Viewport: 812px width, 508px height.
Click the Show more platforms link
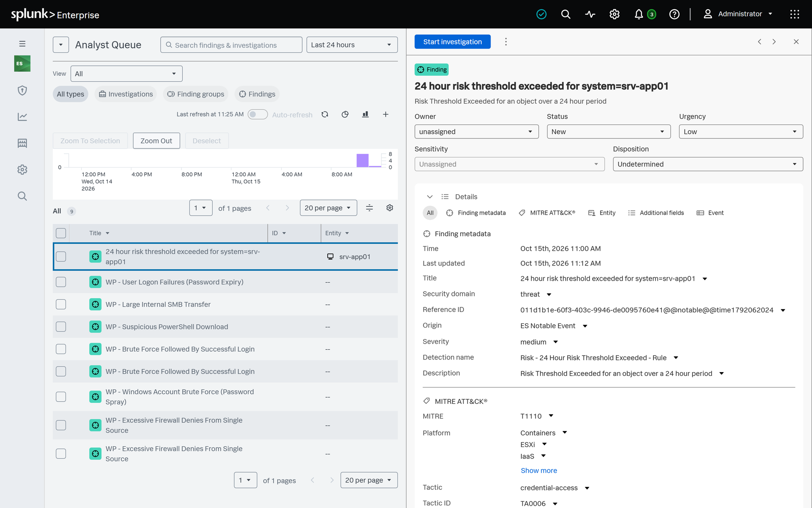point(539,470)
